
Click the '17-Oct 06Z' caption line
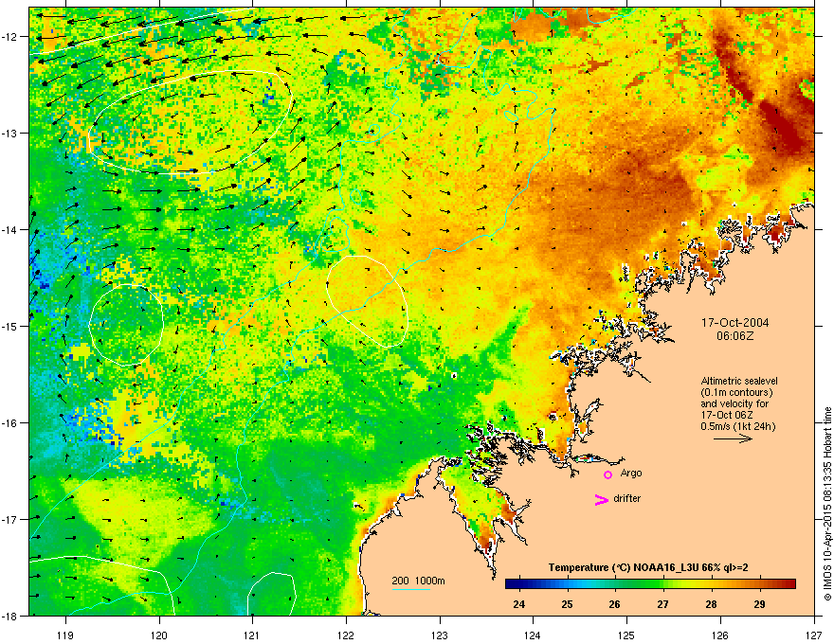point(727,415)
